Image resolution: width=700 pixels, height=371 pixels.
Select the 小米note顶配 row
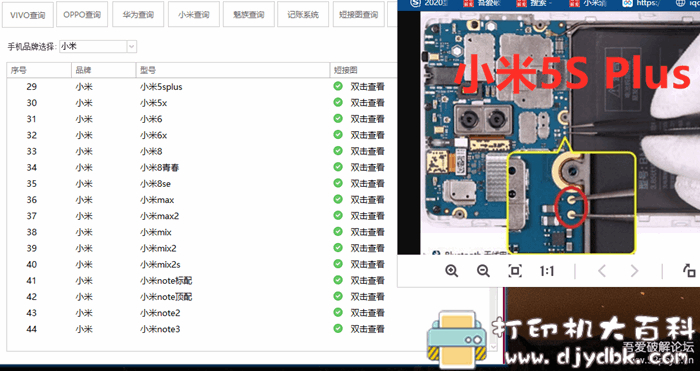click(x=202, y=296)
